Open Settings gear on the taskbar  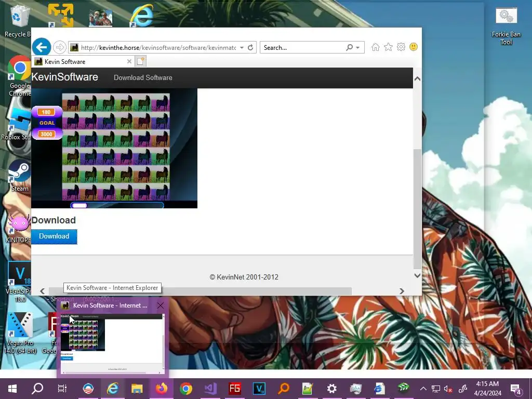(332, 389)
